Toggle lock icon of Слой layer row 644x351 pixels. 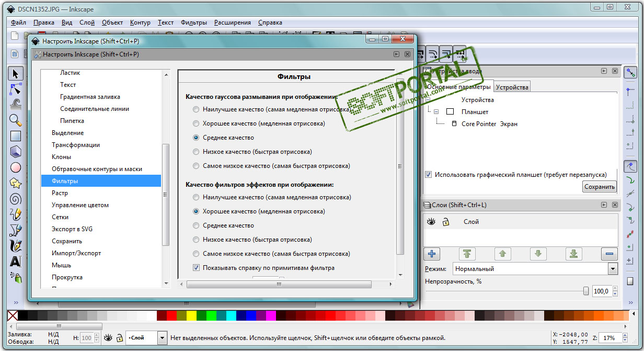pyautogui.click(x=445, y=222)
